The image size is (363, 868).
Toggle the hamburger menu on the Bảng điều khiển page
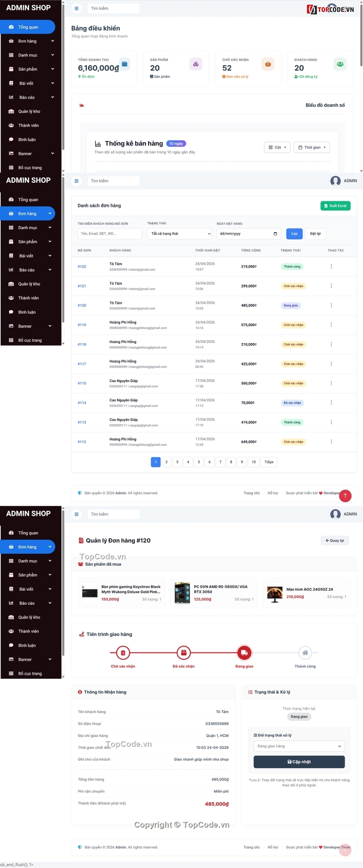[x=76, y=8]
